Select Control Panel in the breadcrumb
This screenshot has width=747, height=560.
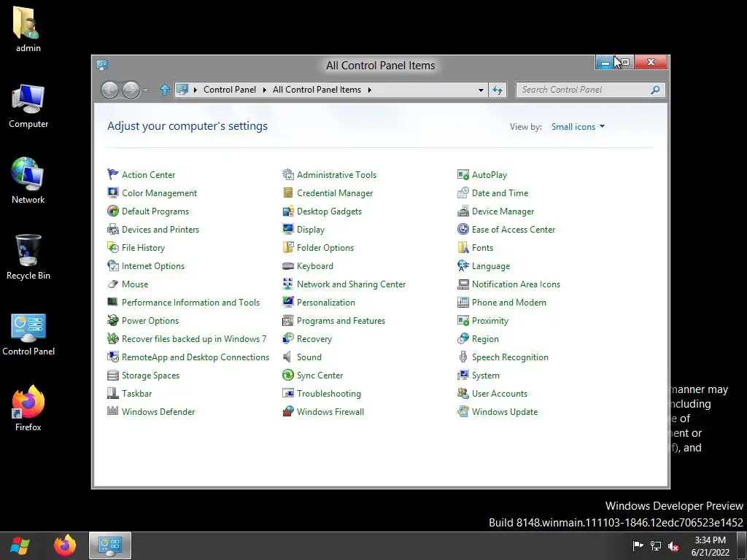pyautogui.click(x=230, y=90)
